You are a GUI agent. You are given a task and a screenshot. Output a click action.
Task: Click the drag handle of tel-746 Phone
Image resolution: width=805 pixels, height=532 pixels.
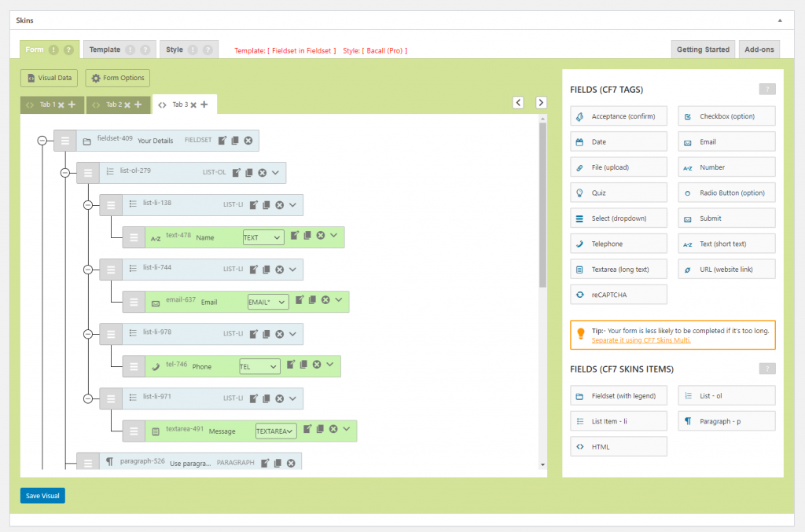coord(134,366)
